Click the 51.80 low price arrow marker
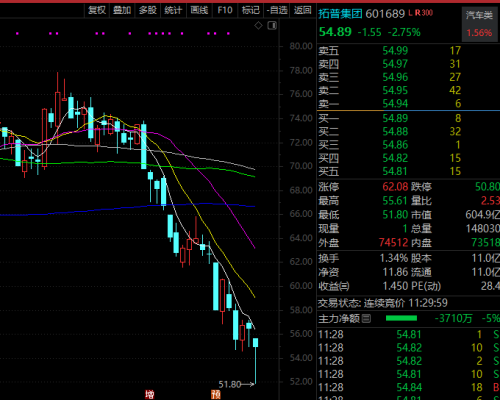Viewport: 500px width, 400px height. (x=236, y=384)
